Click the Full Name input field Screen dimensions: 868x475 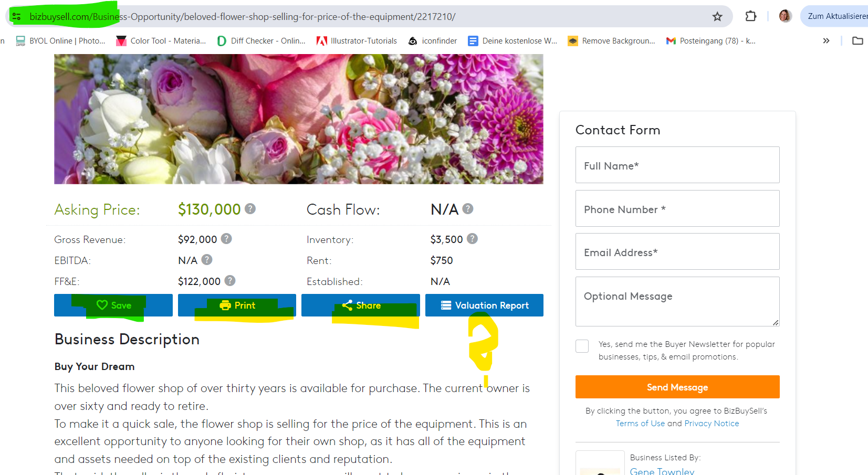tap(677, 165)
